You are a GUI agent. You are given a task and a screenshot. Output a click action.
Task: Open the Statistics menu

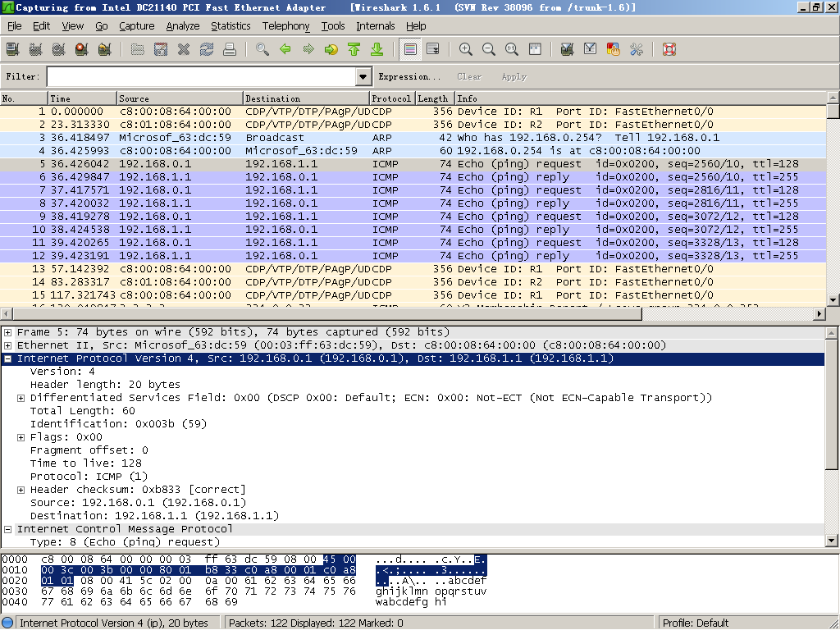pos(231,25)
